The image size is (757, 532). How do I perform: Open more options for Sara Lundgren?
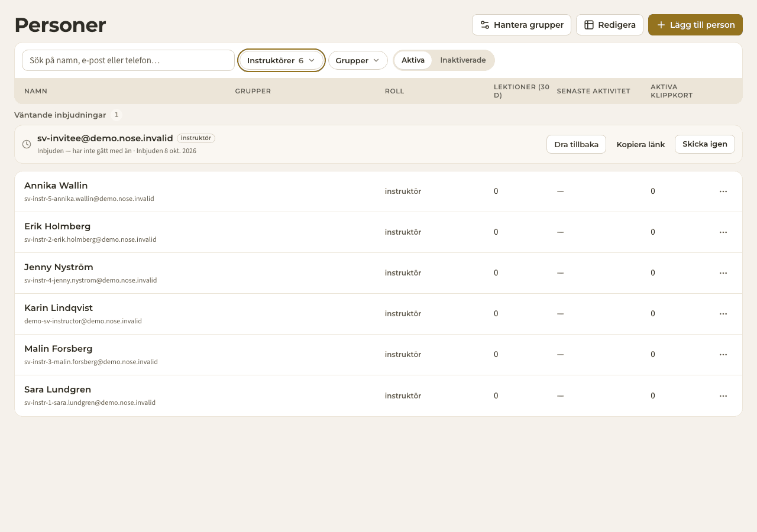coord(723,396)
